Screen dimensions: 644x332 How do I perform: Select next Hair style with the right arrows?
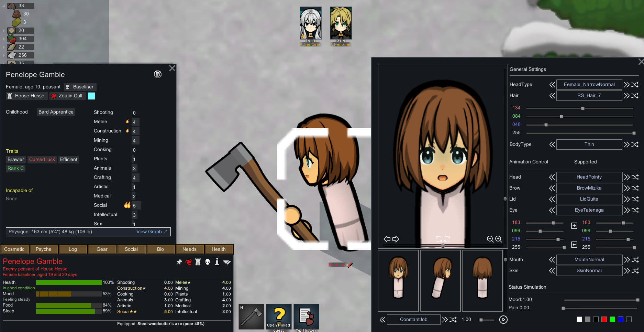click(x=627, y=96)
